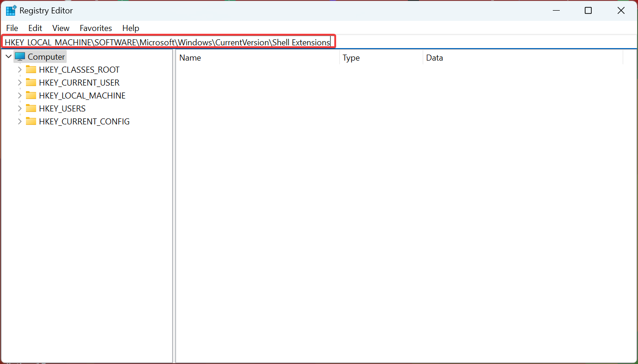The width and height of the screenshot is (638, 364).
Task: Select the HKEY_CLASSES_ROOT label
Action: 79,70
